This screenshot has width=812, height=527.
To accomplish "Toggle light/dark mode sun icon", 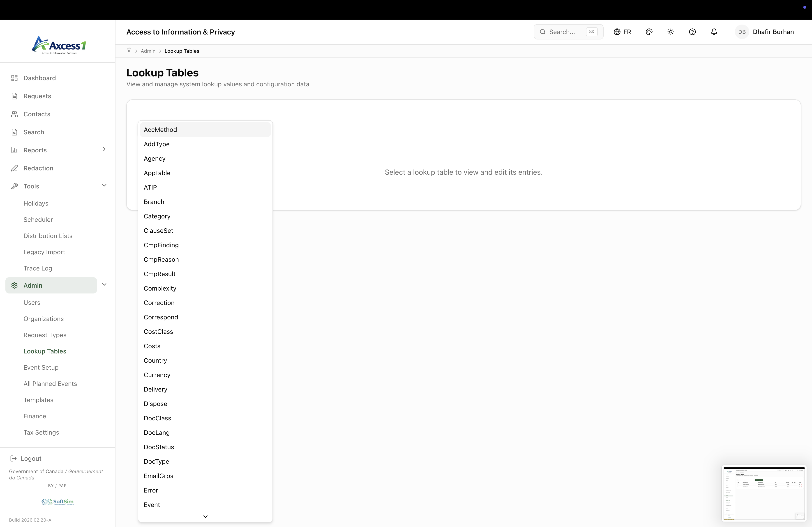I will 670,32.
